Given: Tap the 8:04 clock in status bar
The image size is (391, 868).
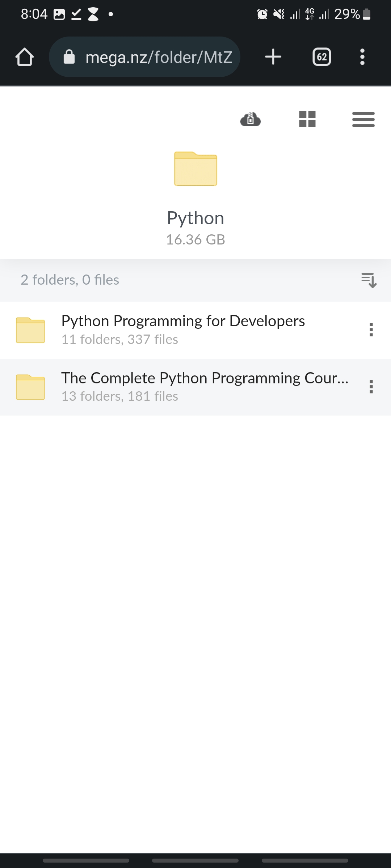Looking at the screenshot, I should pos(34,14).
